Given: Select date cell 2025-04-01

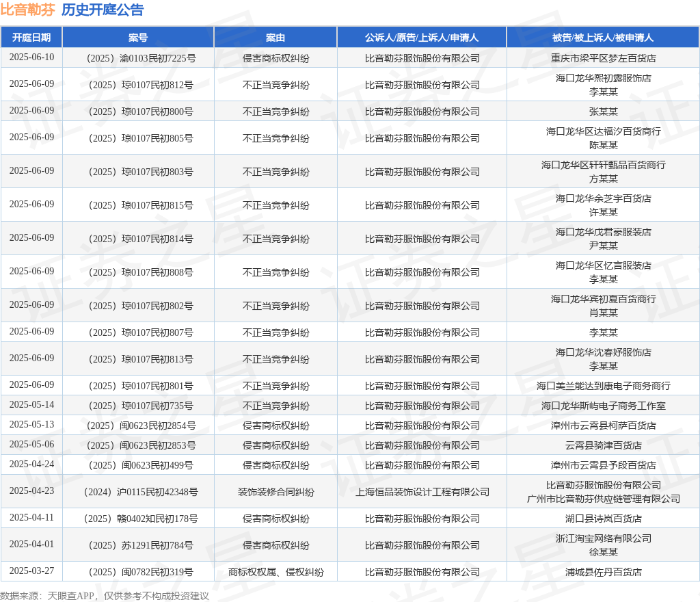Looking at the screenshot, I should [31, 545].
